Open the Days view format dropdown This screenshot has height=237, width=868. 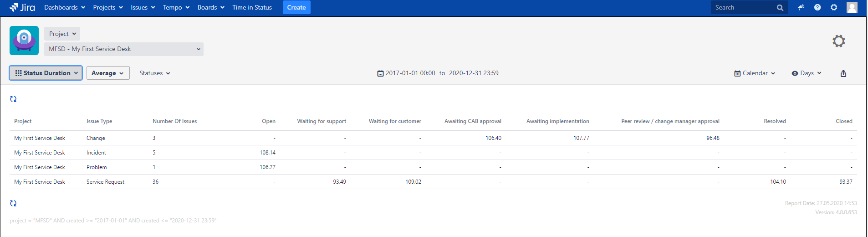807,73
